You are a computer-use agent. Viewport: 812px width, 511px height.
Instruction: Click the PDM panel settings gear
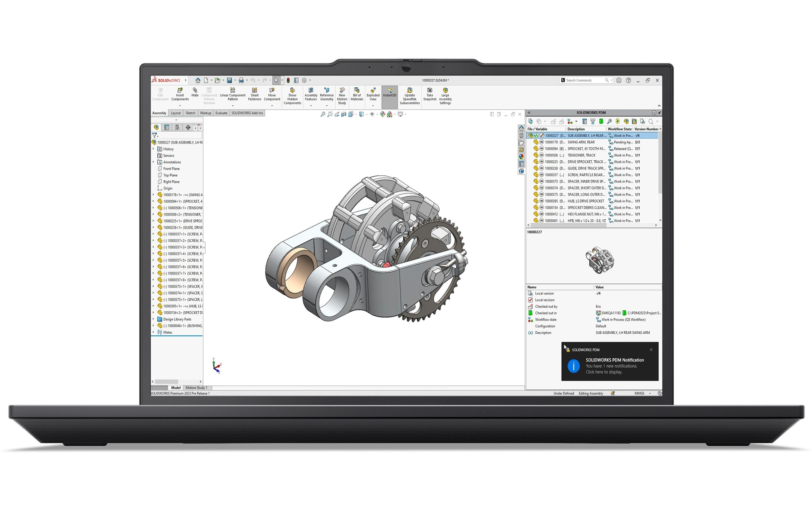click(654, 113)
